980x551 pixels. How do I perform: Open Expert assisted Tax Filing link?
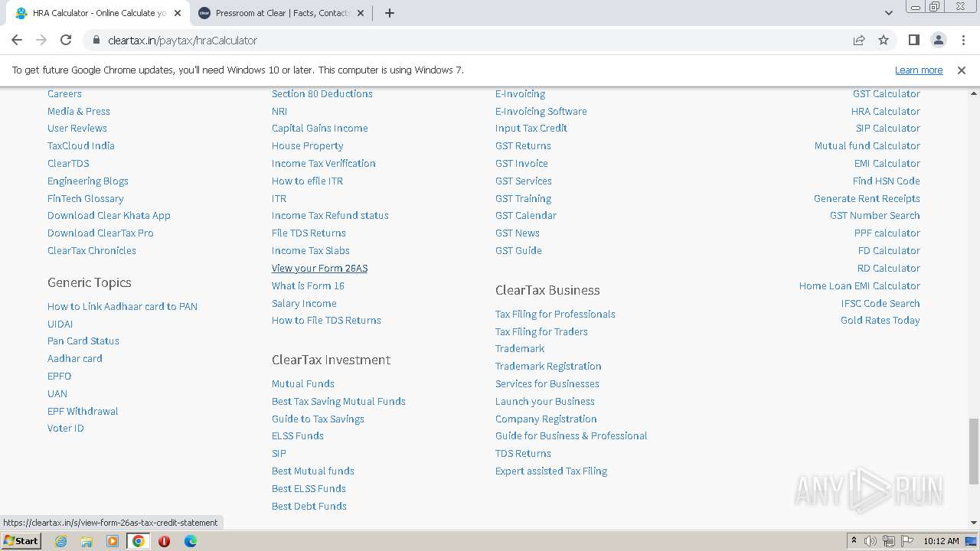[x=551, y=471]
